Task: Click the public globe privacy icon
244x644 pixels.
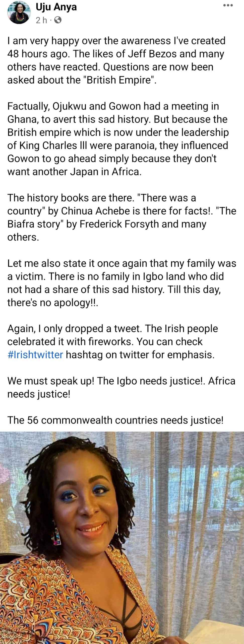Action: click(x=57, y=21)
